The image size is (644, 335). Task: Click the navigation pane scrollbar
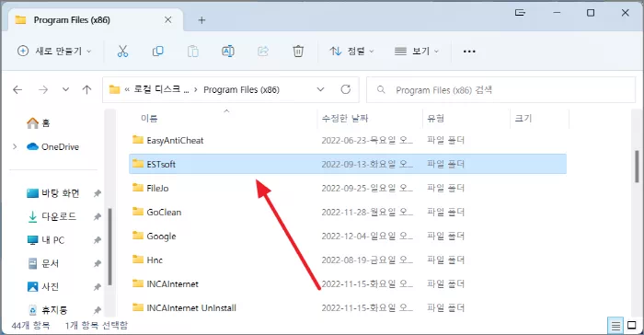[x=109, y=247]
